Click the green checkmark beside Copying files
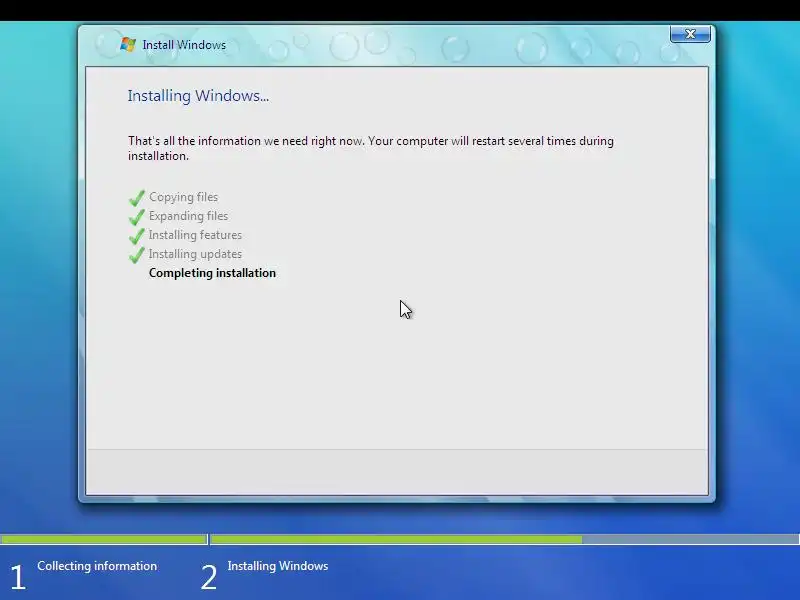 (137, 197)
